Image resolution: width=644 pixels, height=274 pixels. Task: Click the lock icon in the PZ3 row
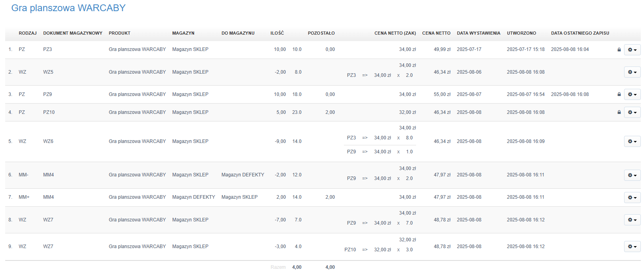(619, 50)
